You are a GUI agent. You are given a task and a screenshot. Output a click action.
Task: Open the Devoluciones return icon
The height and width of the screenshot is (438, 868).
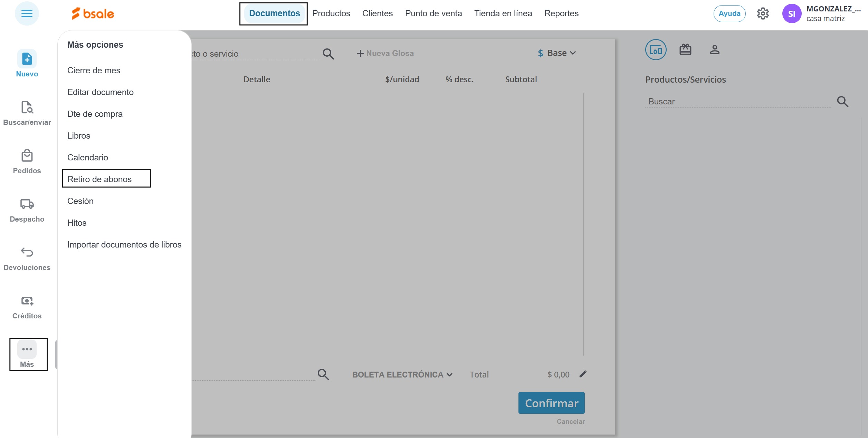pyautogui.click(x=27, y=252)
